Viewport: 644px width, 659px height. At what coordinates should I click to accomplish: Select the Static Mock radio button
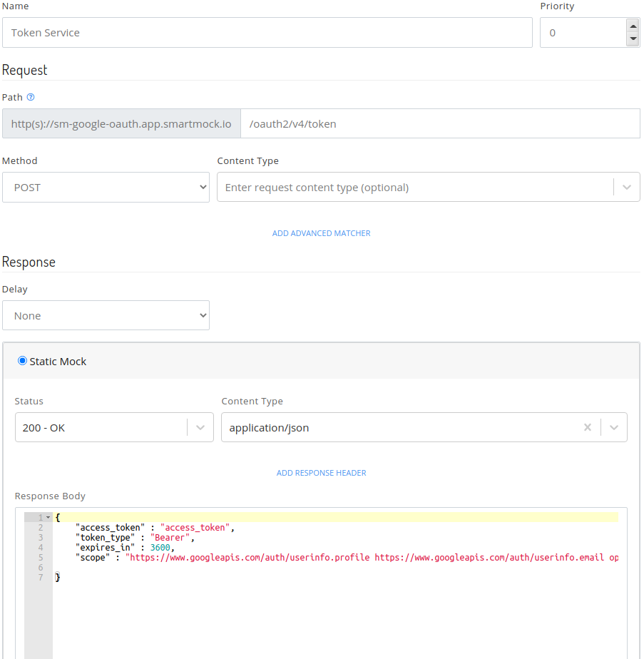click(x=22, y=361)
